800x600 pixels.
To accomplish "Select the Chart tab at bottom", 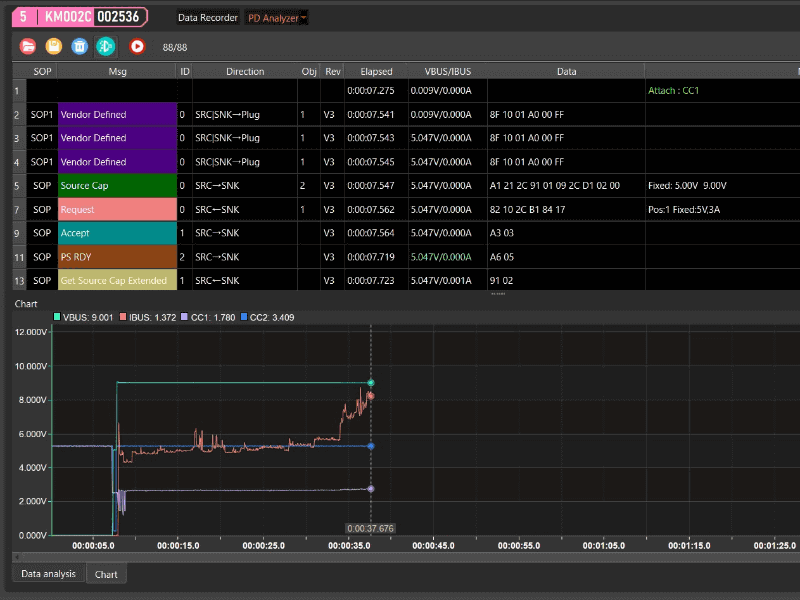I will click(106, 574).
